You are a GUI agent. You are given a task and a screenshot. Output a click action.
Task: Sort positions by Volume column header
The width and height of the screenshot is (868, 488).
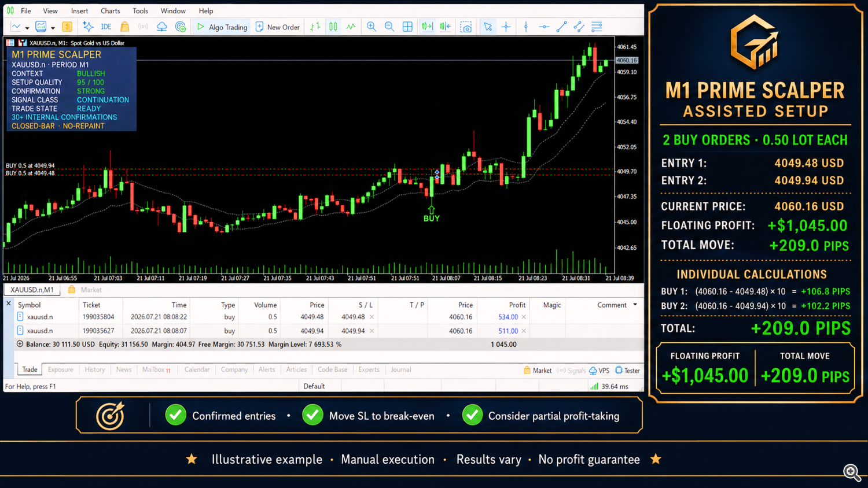pos(265,305)
